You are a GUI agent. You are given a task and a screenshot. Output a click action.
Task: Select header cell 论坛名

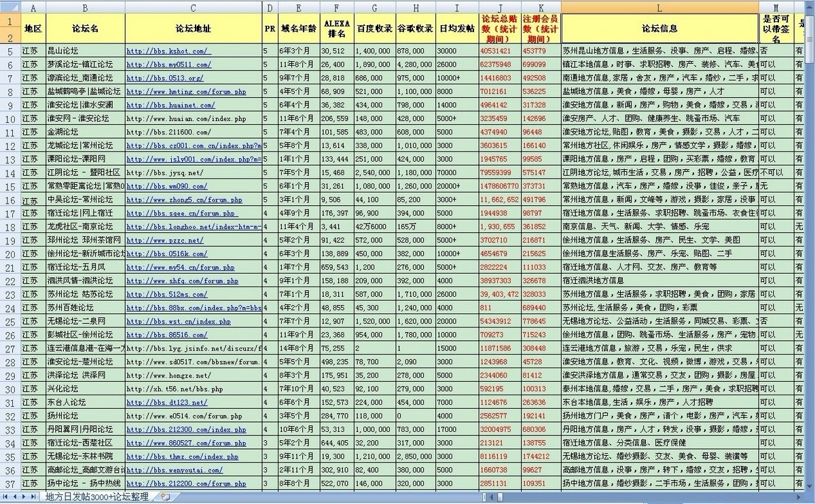[85, 29]
